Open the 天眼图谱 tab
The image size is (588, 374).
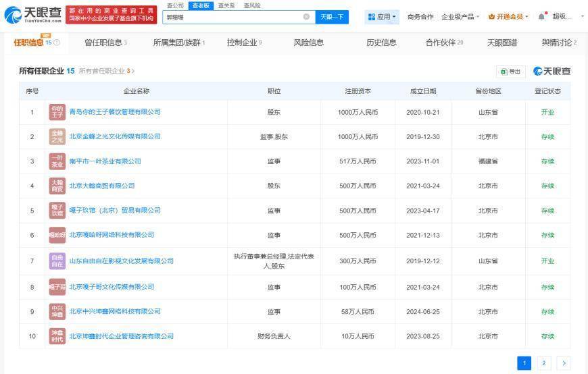(502, 43)
